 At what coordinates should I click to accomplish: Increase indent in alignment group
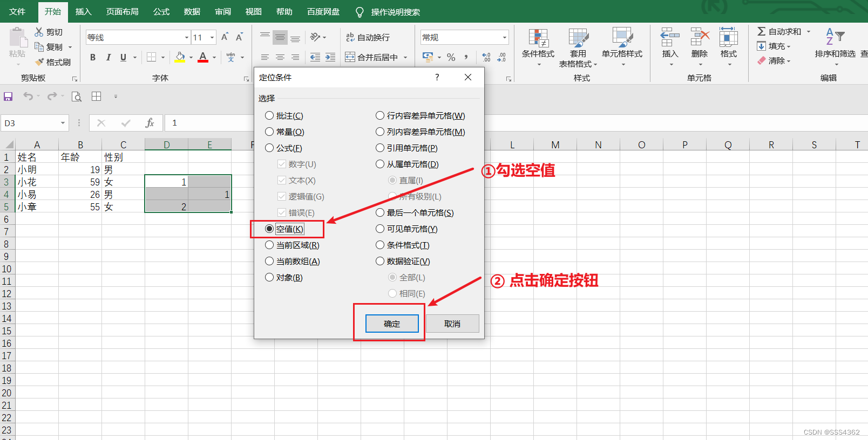[330, 57]
